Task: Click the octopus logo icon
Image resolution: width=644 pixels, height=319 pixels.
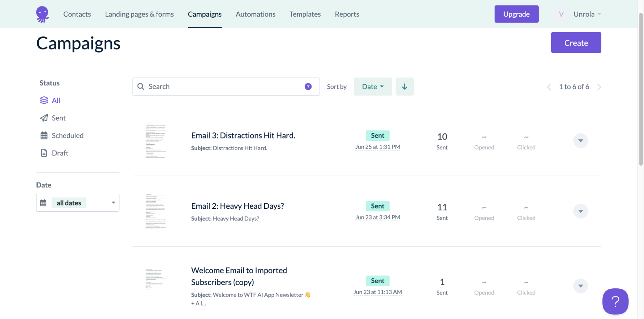Action: pos(42,14)
